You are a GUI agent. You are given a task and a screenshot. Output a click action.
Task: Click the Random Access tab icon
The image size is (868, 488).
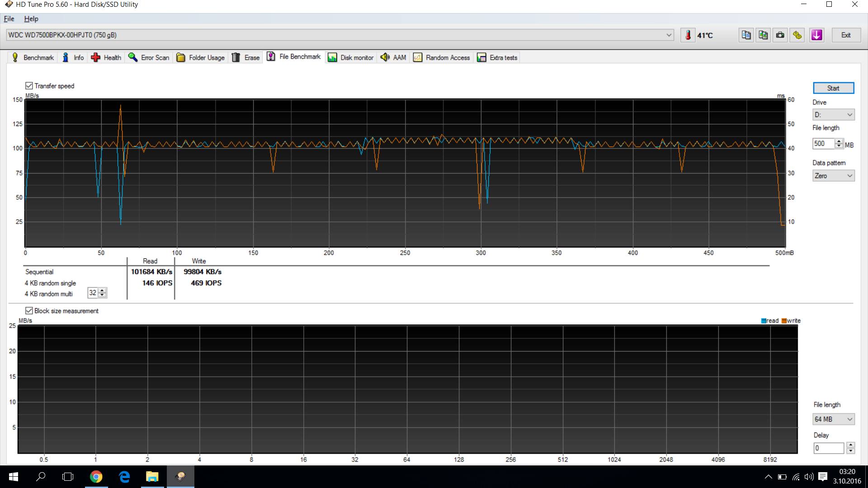[x=418, y=57]
